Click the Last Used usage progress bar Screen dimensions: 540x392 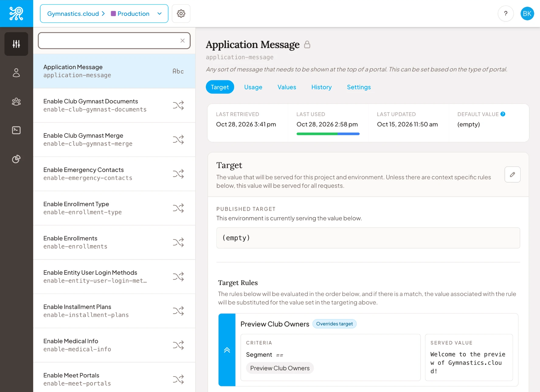(328, 134)
